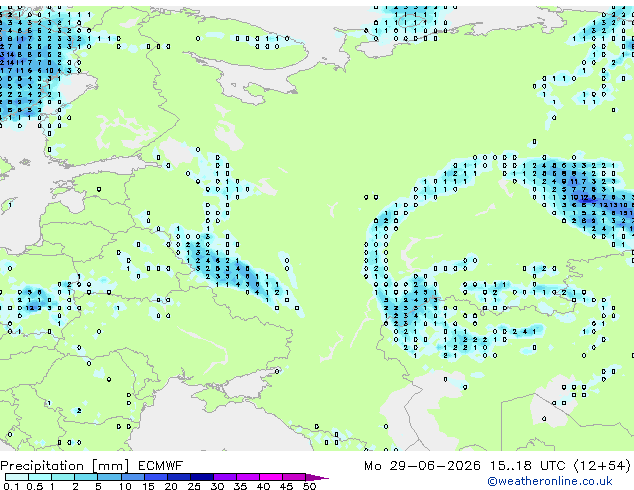This screenshot has width=634, height=490.
Task: Click the 45 to 50 mm legend swatch
Action: pyautogui.click(x=294, y=477)
